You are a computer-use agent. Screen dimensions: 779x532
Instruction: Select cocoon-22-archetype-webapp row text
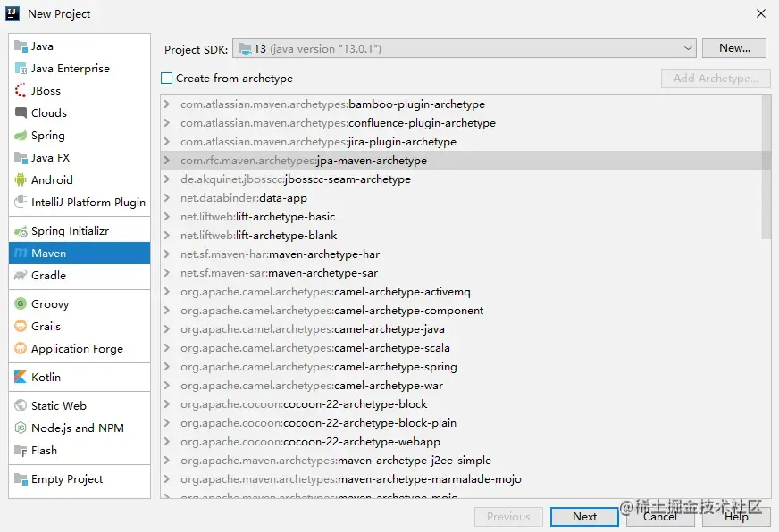click(311, 442)
